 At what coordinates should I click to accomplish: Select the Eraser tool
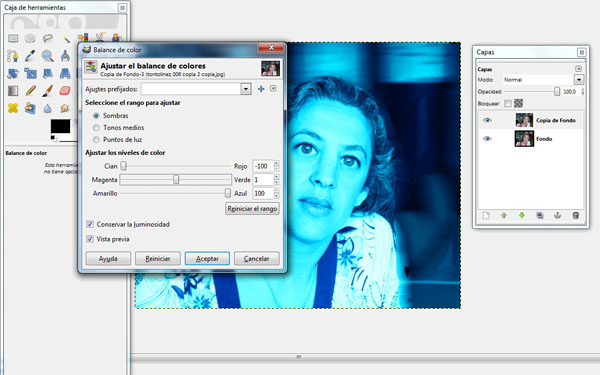65,91
